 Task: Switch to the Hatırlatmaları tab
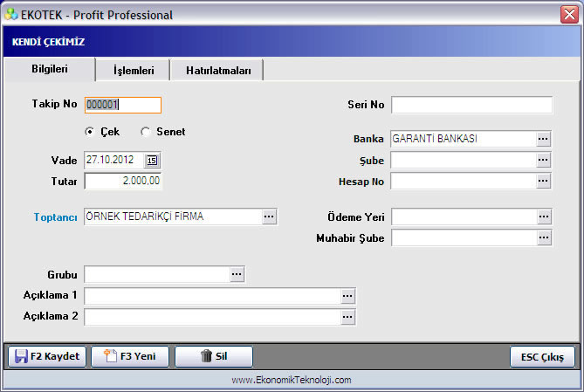pos(218,71)
